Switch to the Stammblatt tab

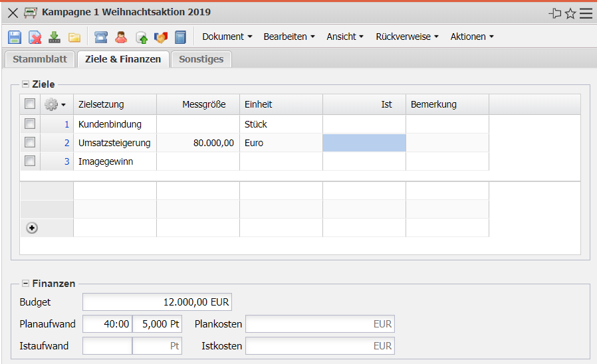(40, 59)
